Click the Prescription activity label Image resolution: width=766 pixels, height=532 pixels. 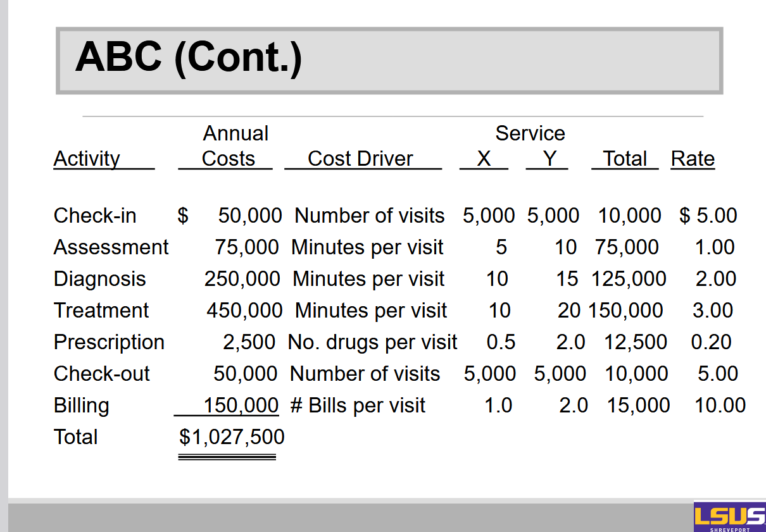109,342
